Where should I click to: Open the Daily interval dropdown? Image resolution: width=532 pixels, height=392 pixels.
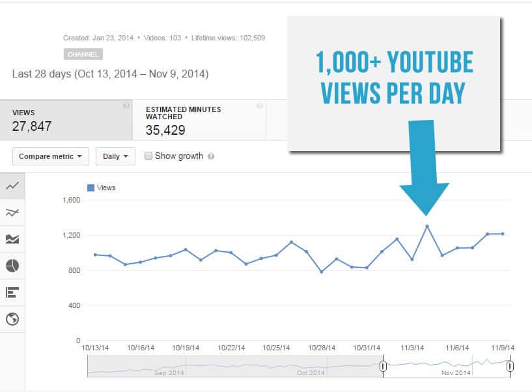pos(115,156)
